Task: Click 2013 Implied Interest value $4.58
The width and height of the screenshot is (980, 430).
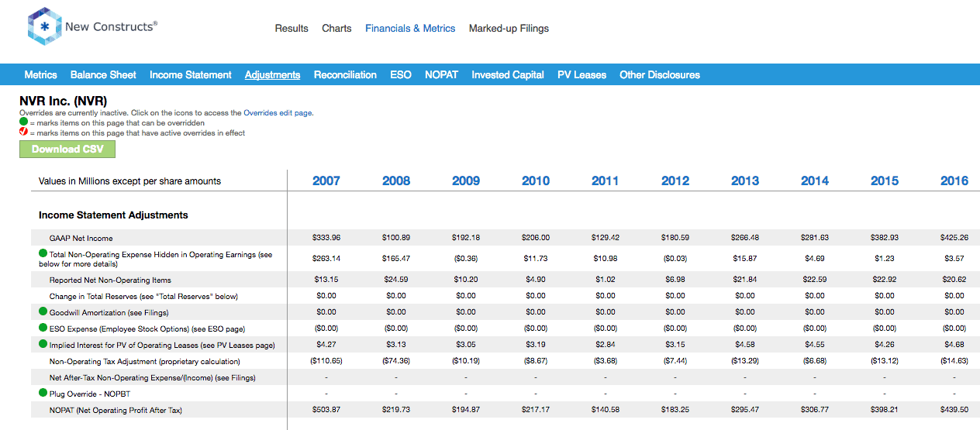Action: coord(745,345)
